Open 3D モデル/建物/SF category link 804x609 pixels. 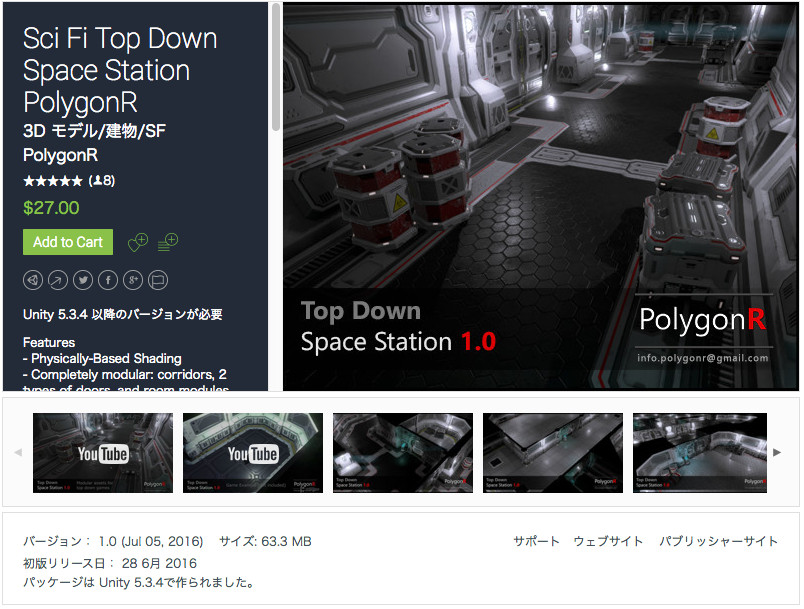(94, 131)
